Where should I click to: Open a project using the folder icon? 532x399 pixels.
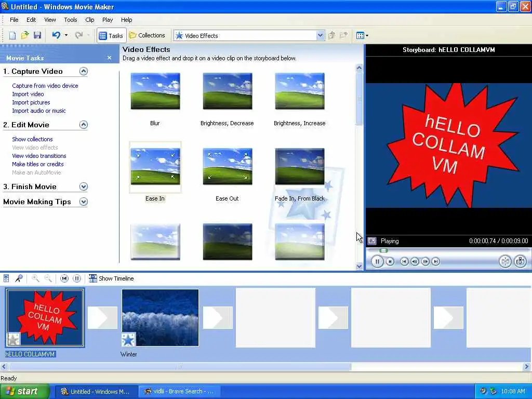(25, 35)
